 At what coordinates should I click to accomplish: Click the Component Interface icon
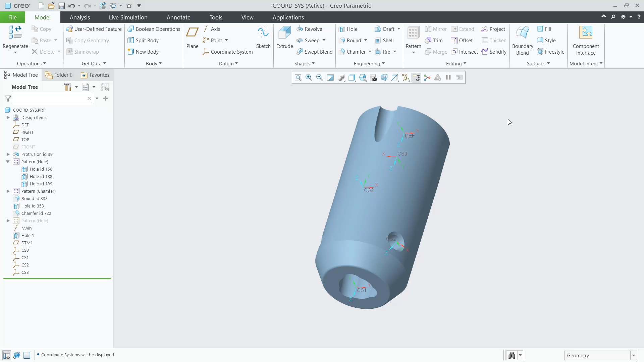click(586, 32)
